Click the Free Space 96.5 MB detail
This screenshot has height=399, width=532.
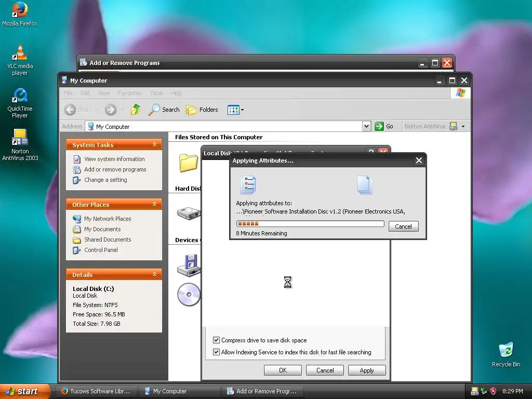pos(99,314)
